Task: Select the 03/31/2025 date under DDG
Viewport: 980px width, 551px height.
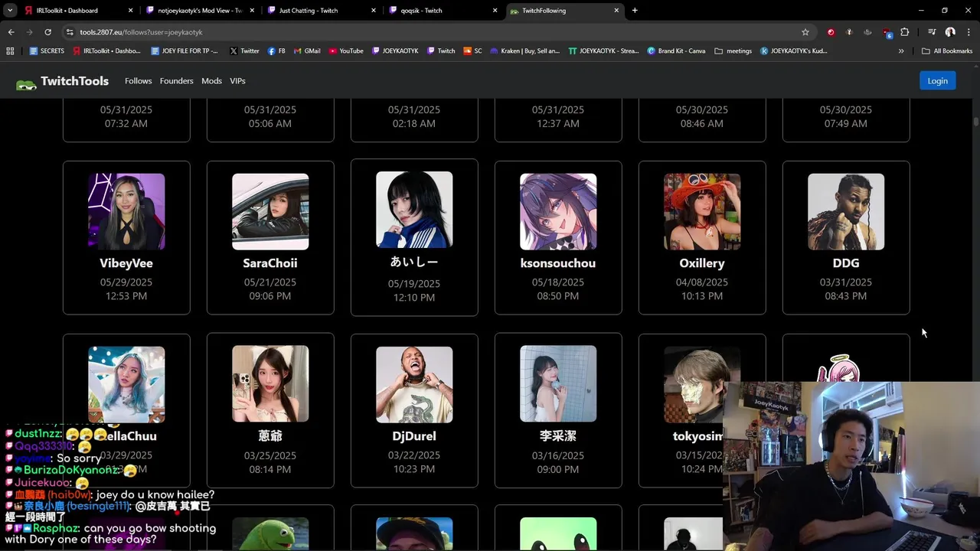Action: (846, 282)
